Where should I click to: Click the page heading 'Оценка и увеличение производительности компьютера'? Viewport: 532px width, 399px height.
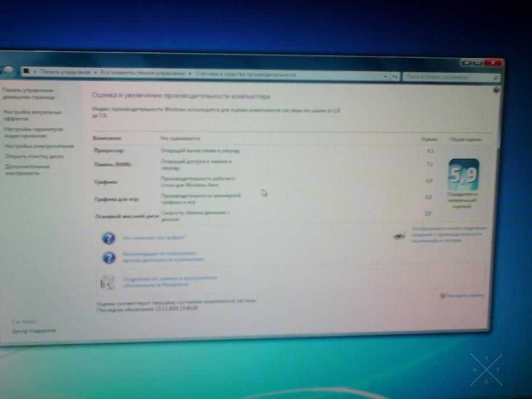pyautogui.click(x=181, y=96)
